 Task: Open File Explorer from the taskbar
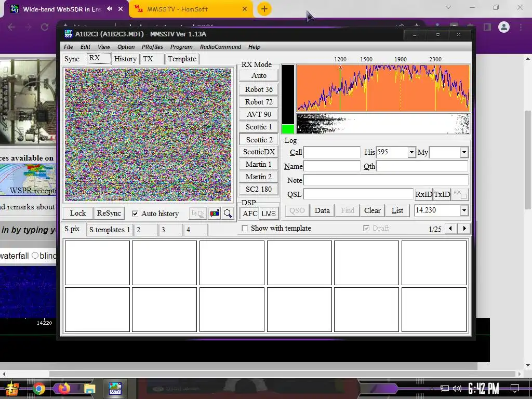click(90, 389)
